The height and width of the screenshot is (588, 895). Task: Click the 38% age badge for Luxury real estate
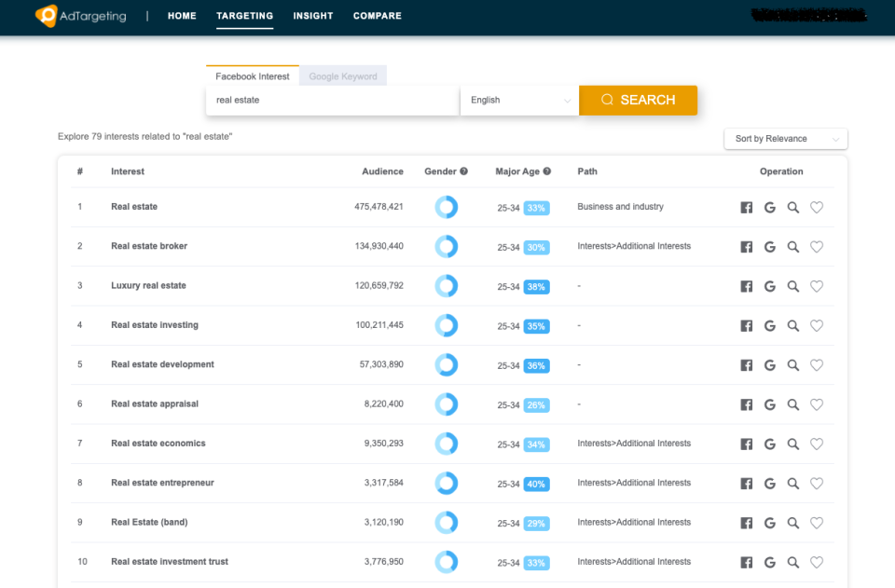(536, 287)
